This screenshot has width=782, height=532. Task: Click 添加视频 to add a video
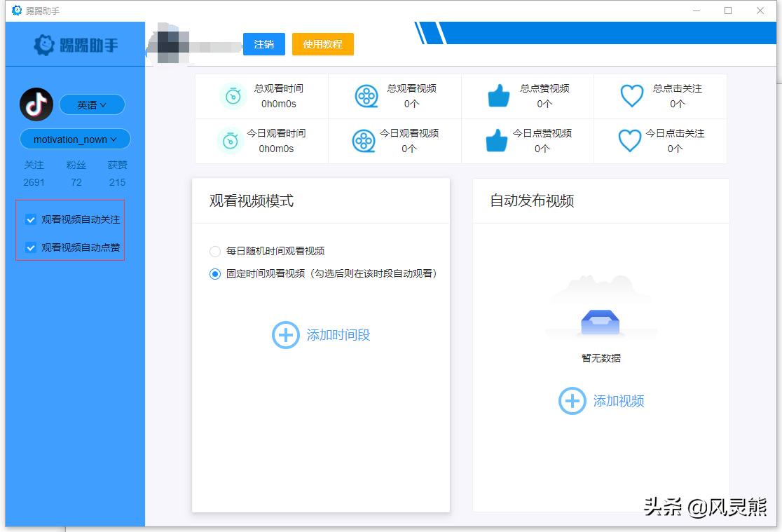click(601, 400)
